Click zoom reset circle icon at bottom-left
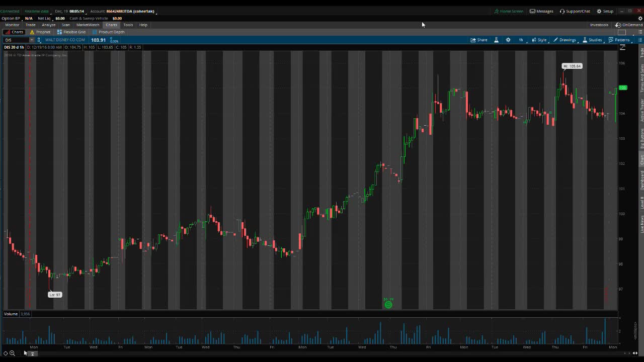 pos(6,353)
